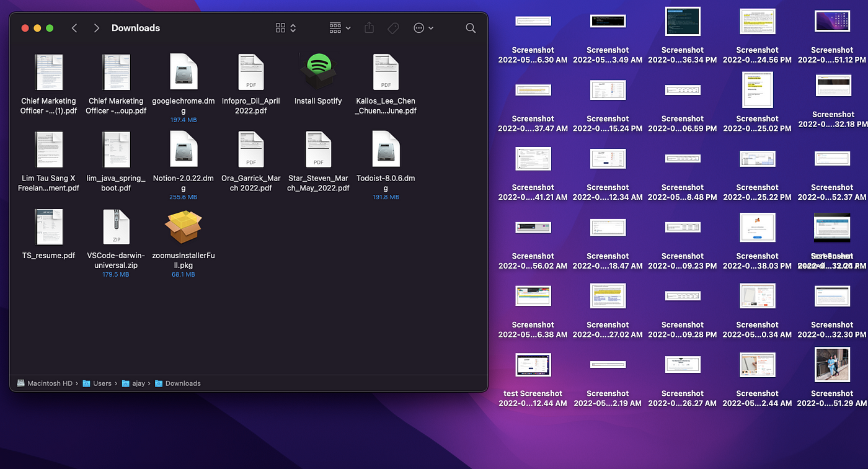Select desktop Screenshot 2022-05...0.34 AM
The width and height of the screenshot is (868, 469).
(758, 296)
